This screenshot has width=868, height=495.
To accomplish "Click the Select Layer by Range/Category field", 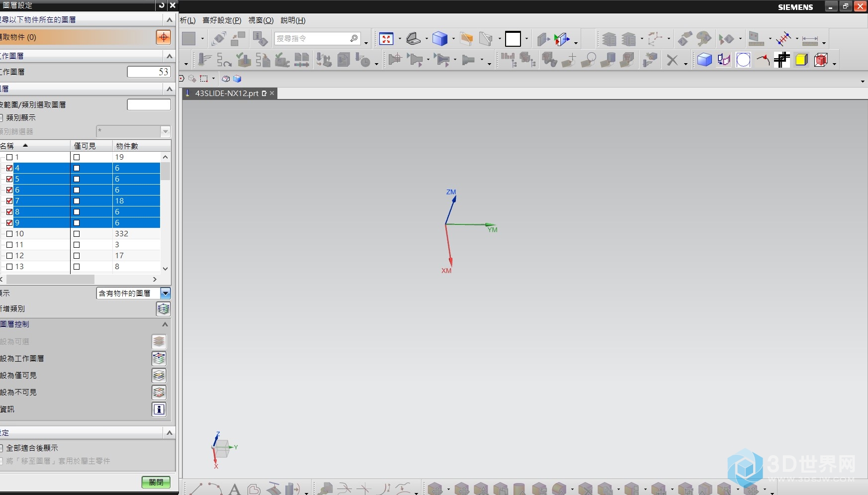I will click(x=149, y=104).
